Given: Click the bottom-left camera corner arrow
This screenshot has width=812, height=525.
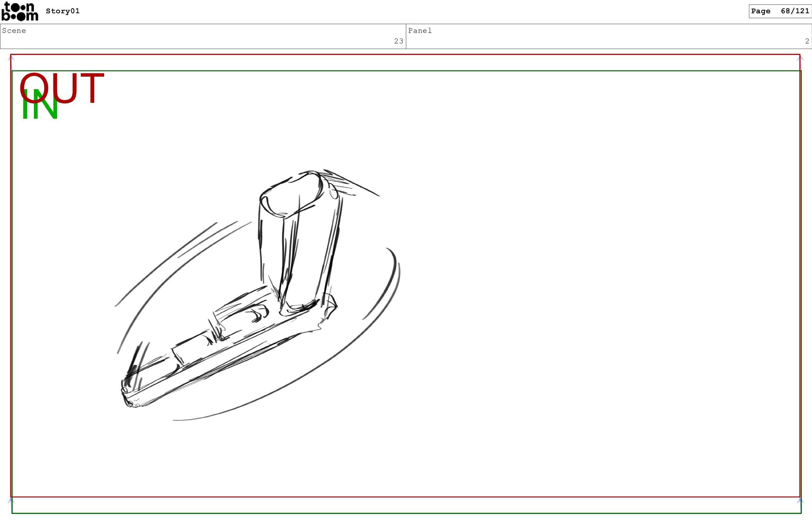Looking at the screenshot, I should [11, 501].
